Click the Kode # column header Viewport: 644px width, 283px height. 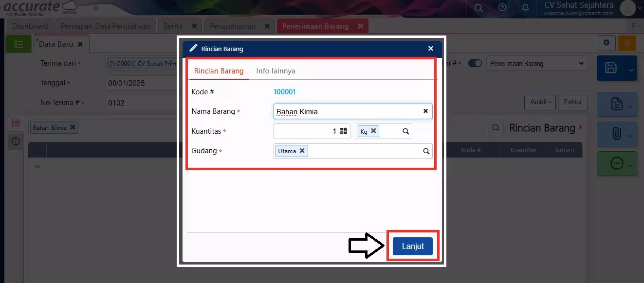point(471,150)
